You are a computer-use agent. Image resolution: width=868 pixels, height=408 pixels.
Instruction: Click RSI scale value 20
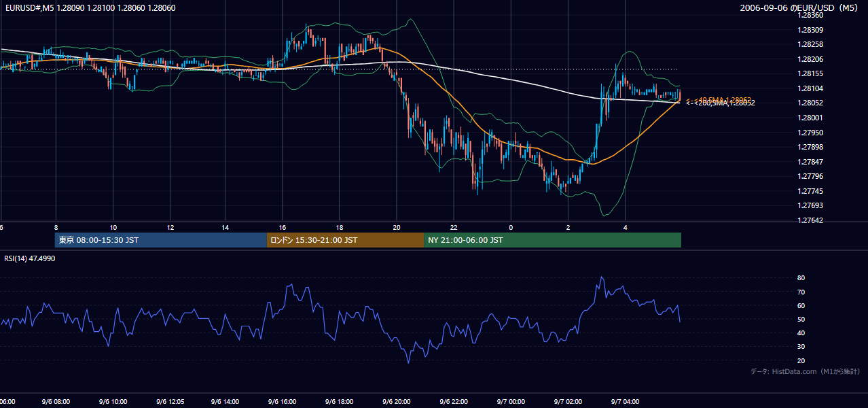(801, 360)
